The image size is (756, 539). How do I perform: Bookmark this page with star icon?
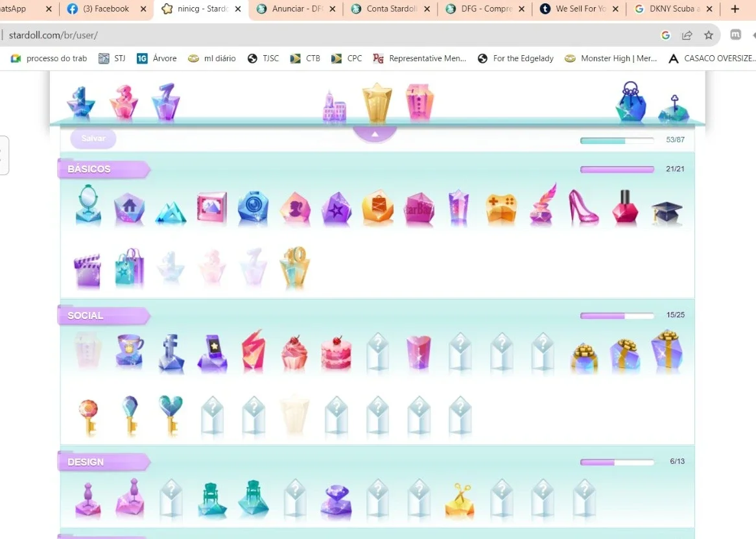(708, 35)
